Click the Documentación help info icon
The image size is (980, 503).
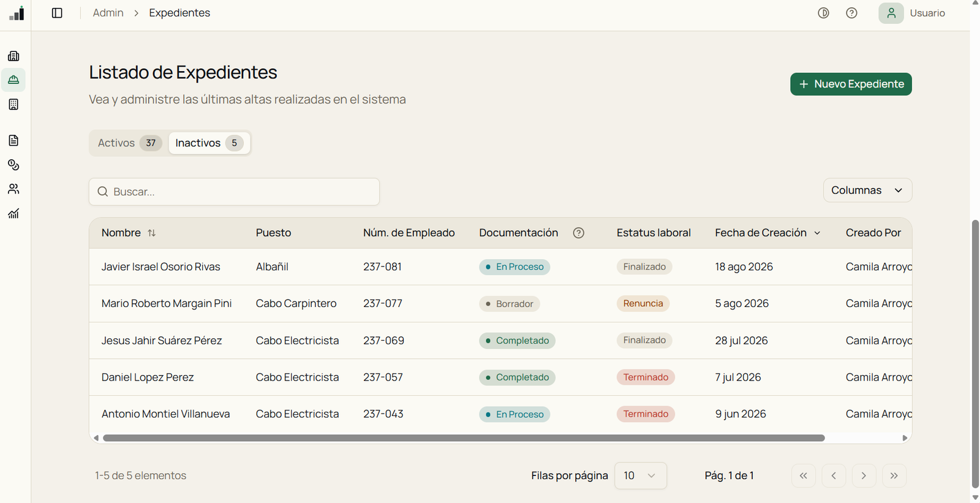point(579,233)
